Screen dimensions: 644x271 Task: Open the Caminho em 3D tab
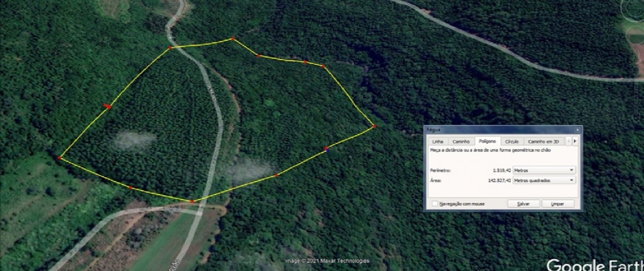point(544,142)
